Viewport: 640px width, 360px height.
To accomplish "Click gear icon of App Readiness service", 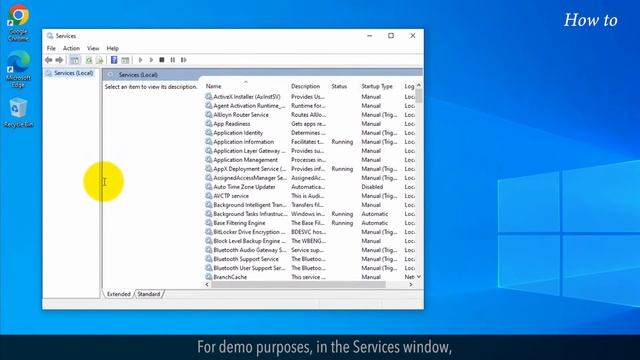I will point(209,124).
